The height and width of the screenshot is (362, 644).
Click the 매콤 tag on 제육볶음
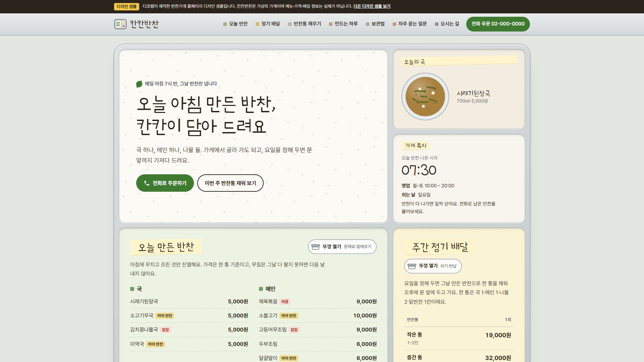tap(285, 302)
